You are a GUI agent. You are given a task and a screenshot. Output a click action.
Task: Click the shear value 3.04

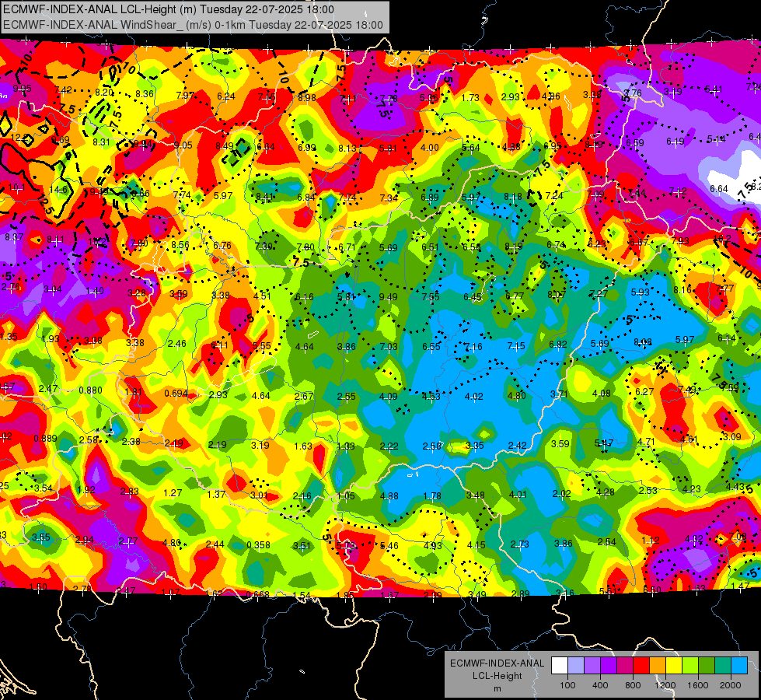click(x=52, y=289)
